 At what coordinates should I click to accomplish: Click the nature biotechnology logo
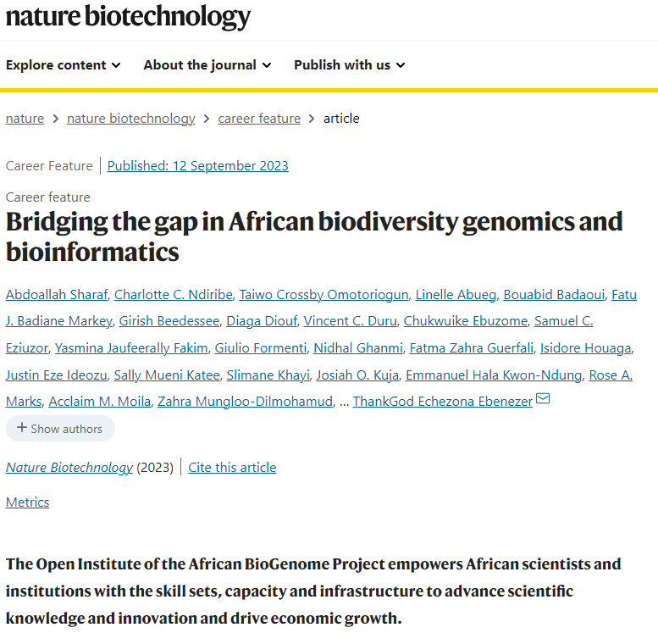tap(128, 16)
